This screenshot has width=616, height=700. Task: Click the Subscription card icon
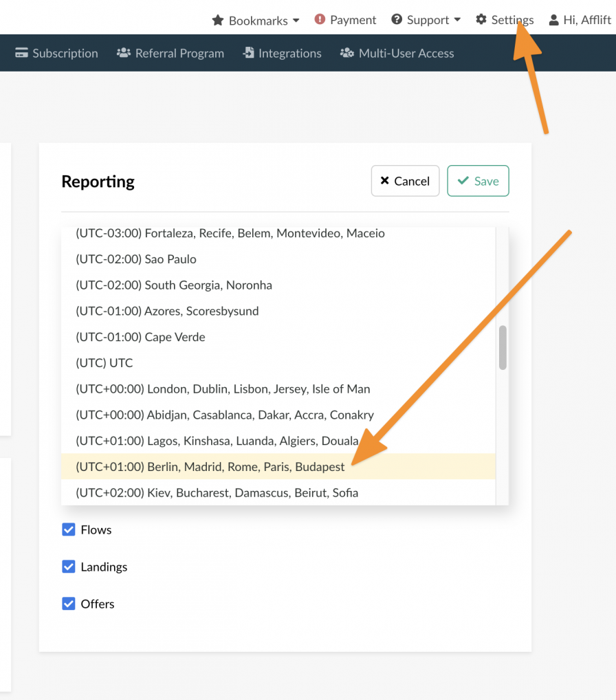point(21,53)
